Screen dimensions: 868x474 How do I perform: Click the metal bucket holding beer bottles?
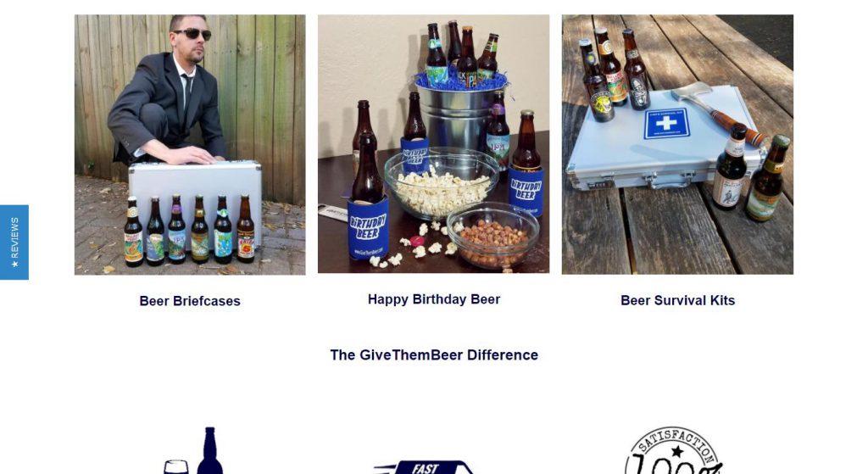[x=456, y=117]
